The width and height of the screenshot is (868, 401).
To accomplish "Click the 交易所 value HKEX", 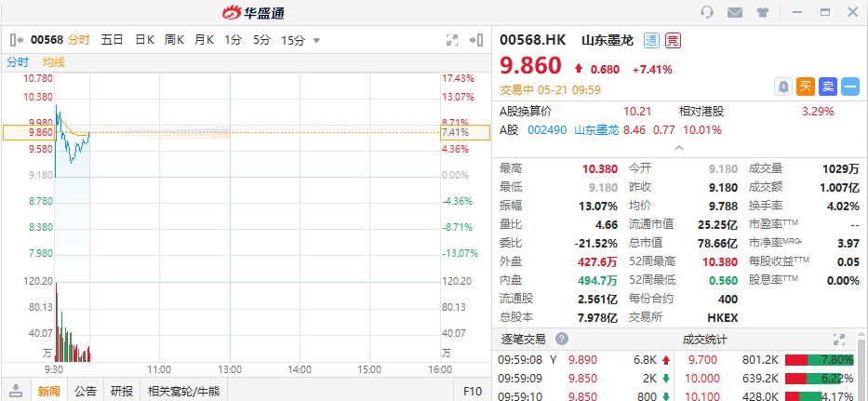I will coord(723,317).
